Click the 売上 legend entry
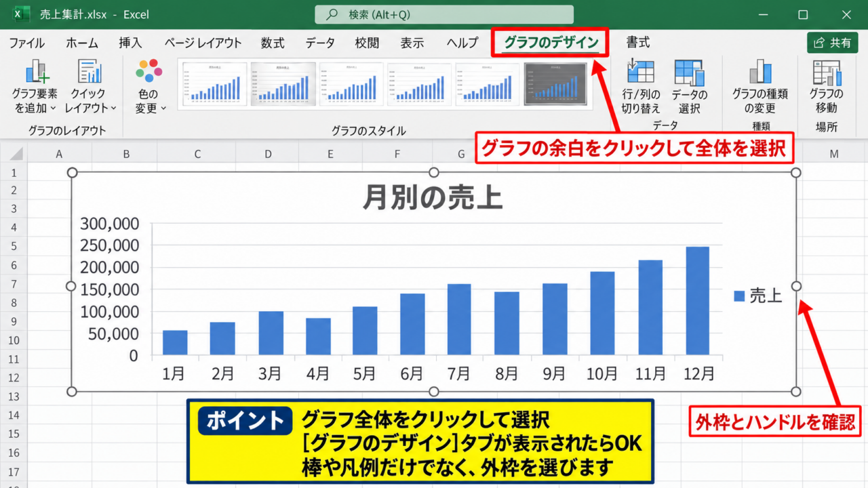The image size is (868, 488). (x=758, y=296)
